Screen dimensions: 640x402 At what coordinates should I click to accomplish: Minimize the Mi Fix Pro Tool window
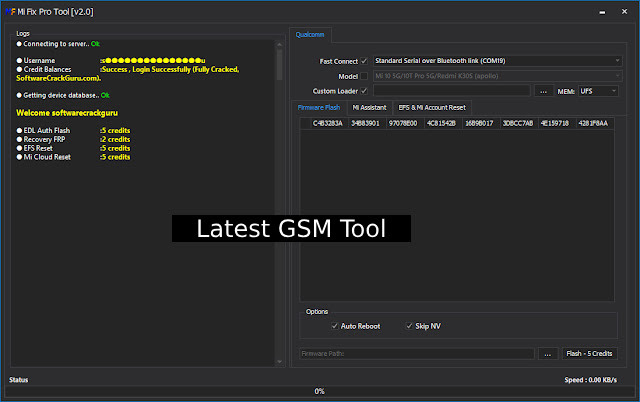(602, 12)
